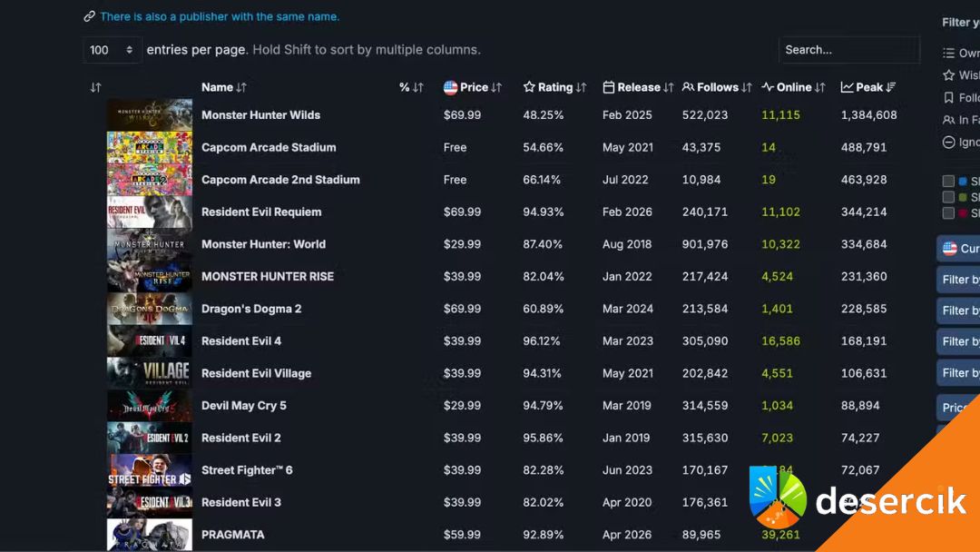Viewport: 980px width, 552px height.
Task: Tick the blue-colored filter checkbox
Action: pos(948,182)
